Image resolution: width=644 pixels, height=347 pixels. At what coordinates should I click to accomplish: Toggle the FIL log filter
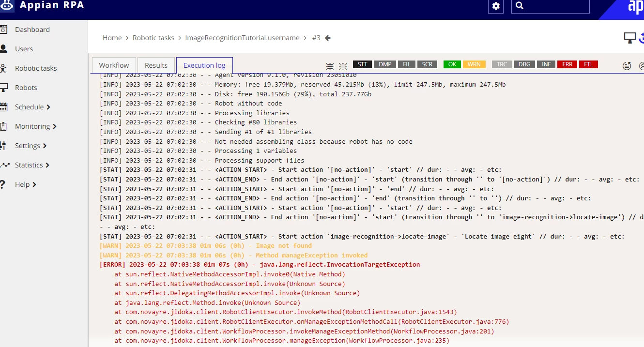pyautogui.click(x=406, y=64)
